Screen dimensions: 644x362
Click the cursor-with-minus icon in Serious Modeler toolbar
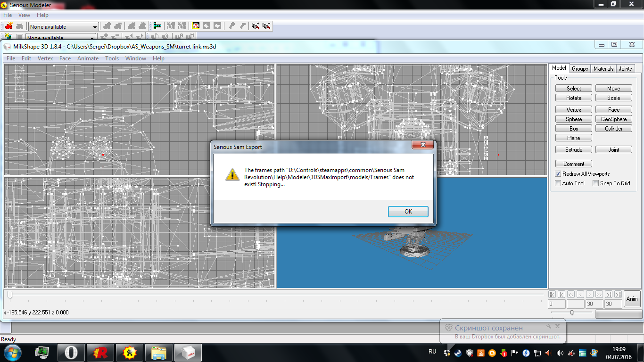[x=266, y=26]
